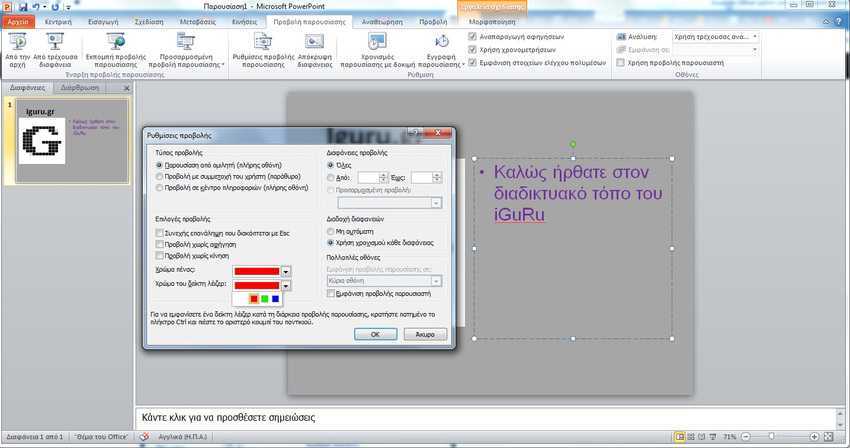
Task: Fit slide to window icon
Action: [828, 437]
